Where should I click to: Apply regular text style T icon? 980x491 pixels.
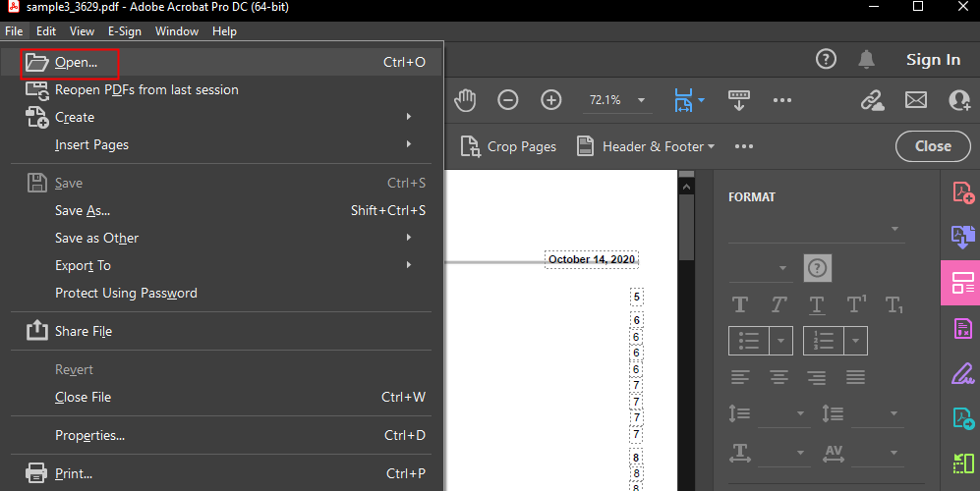[740, 304]
